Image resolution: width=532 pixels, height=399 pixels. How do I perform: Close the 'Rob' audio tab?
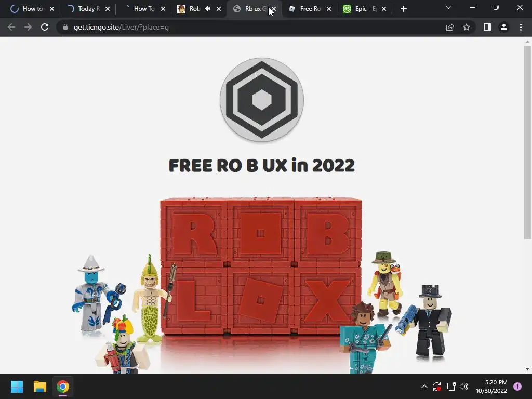(x=219, y=9)
